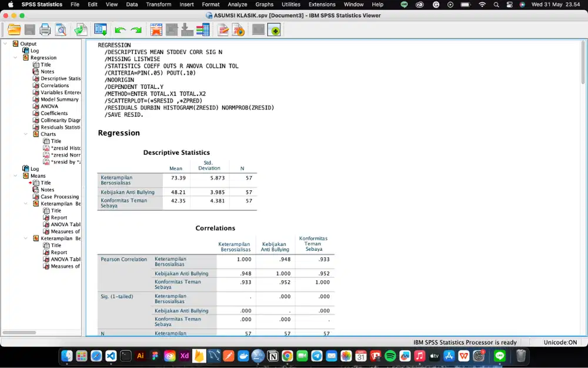Image resolution: width=588 pixels, height=368 pixels.
Task: Open the Transform menu
Action: [159, 5]
